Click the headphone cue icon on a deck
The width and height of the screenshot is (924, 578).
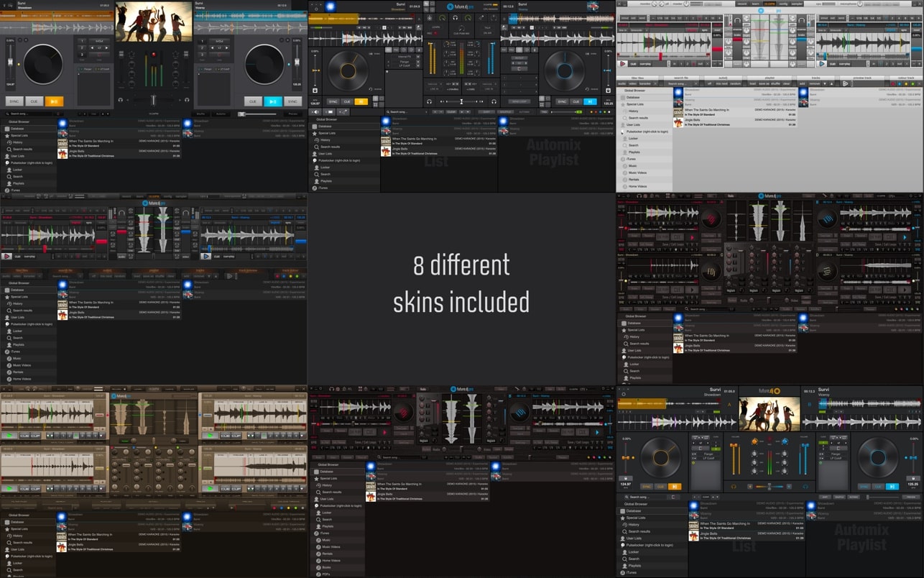[x=429, y=102]
